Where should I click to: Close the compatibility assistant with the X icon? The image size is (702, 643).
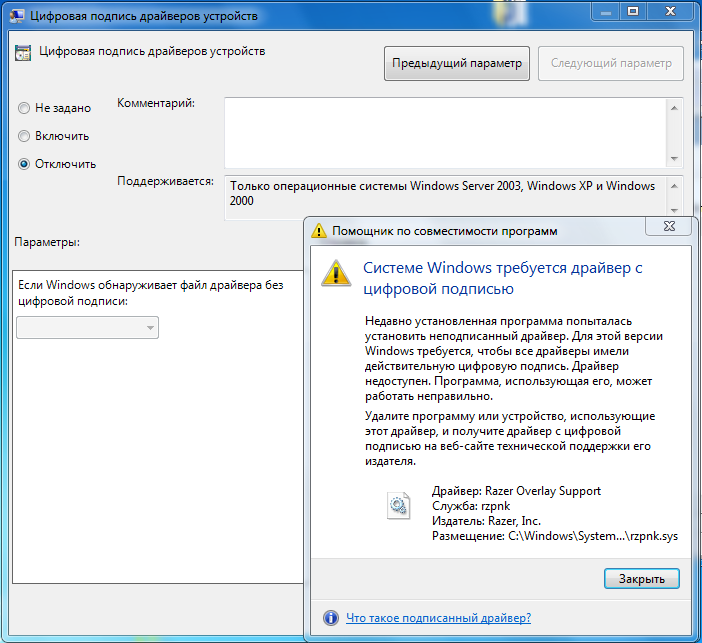click(669, 226)
